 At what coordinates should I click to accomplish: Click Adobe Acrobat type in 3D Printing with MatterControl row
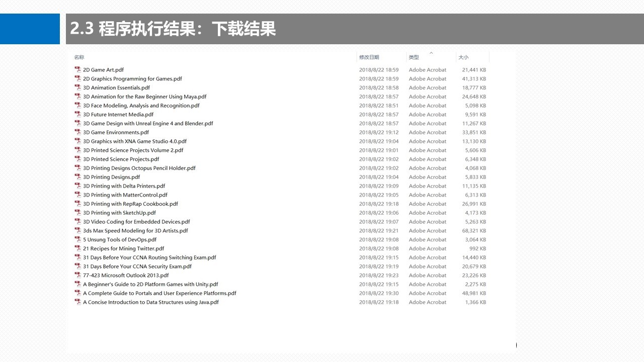pyautogui.click(x=427, y=195)
